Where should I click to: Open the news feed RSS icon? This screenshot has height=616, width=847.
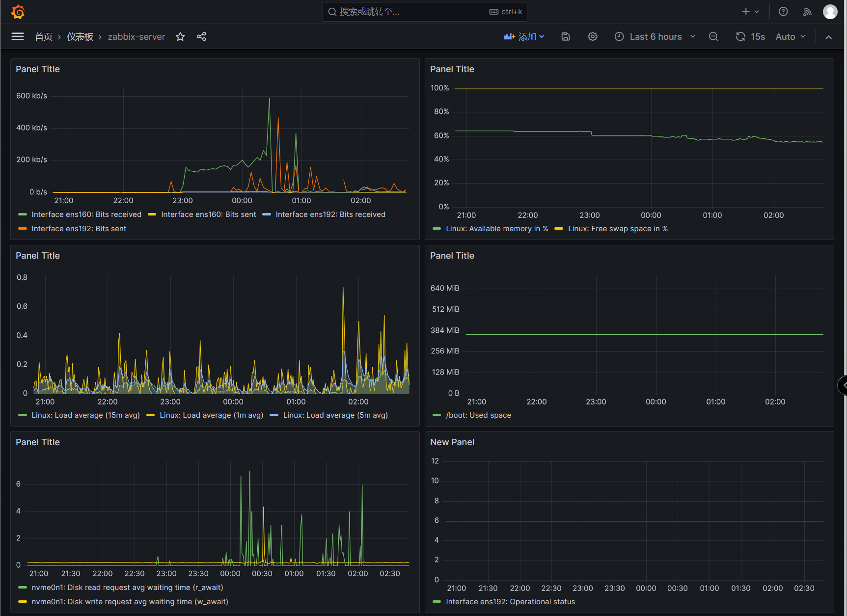(x=807, y=12)
